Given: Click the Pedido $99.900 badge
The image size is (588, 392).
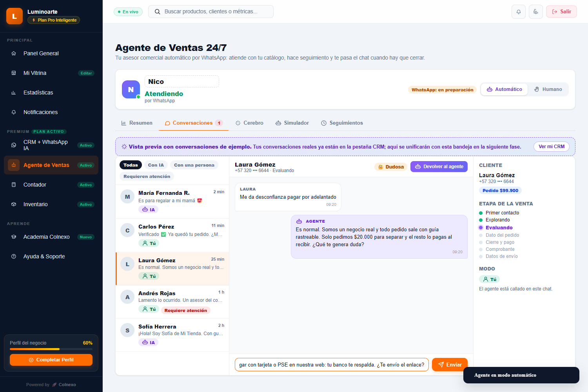Looking at the screenshot, I should pos(500,191).
